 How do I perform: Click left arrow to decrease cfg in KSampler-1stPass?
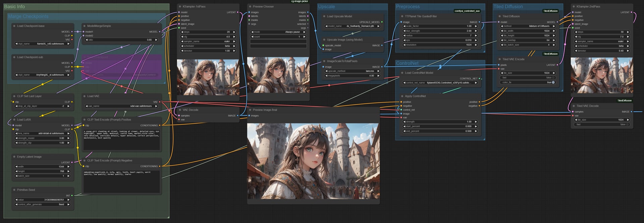point(181,37)
